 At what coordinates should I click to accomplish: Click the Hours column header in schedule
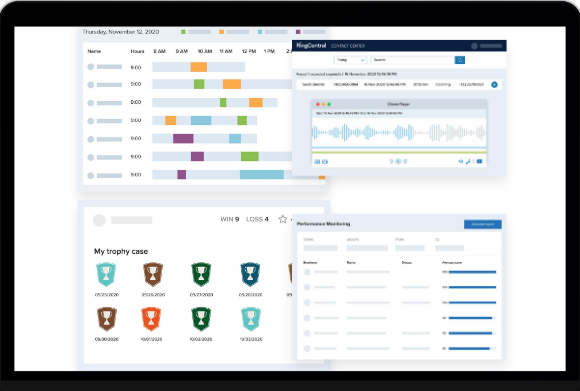pos(137,51)
